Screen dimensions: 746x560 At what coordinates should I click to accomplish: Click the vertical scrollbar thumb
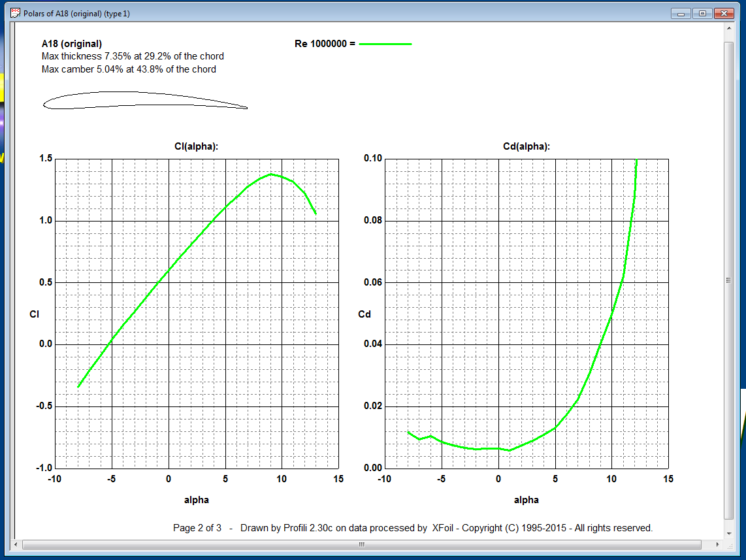point(729,280)
